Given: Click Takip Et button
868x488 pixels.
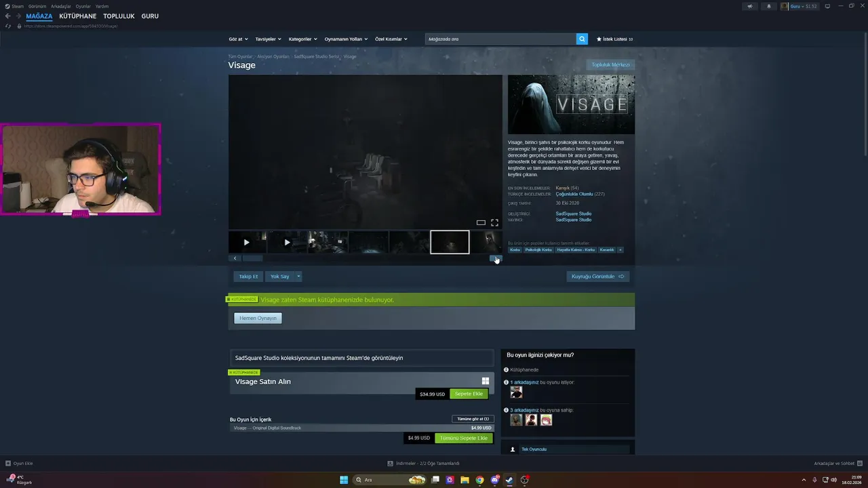Looking at the screenshot, I should (x=248, y=277).
